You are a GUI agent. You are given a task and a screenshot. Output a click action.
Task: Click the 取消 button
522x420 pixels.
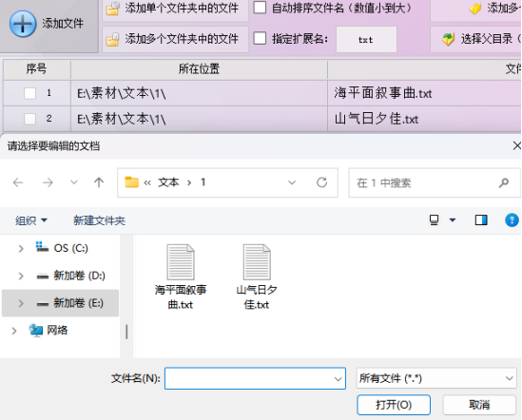pyautogui.click(x=479, y=405)
